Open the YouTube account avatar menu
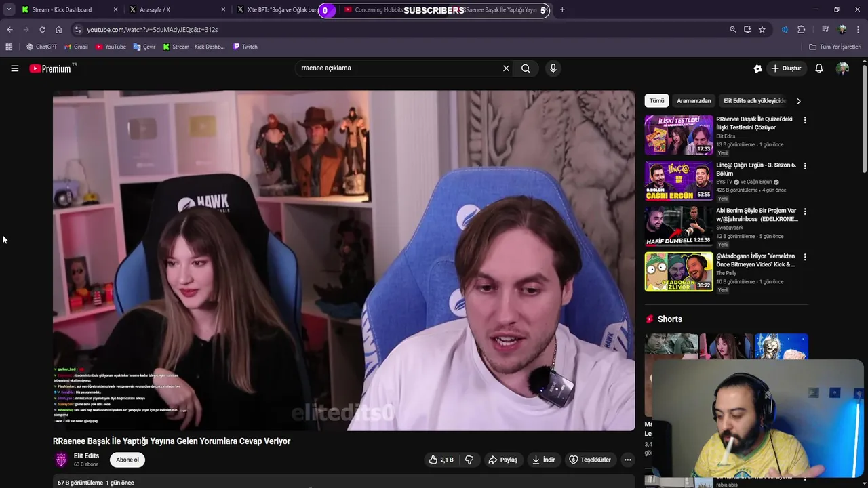 [843, 68]
